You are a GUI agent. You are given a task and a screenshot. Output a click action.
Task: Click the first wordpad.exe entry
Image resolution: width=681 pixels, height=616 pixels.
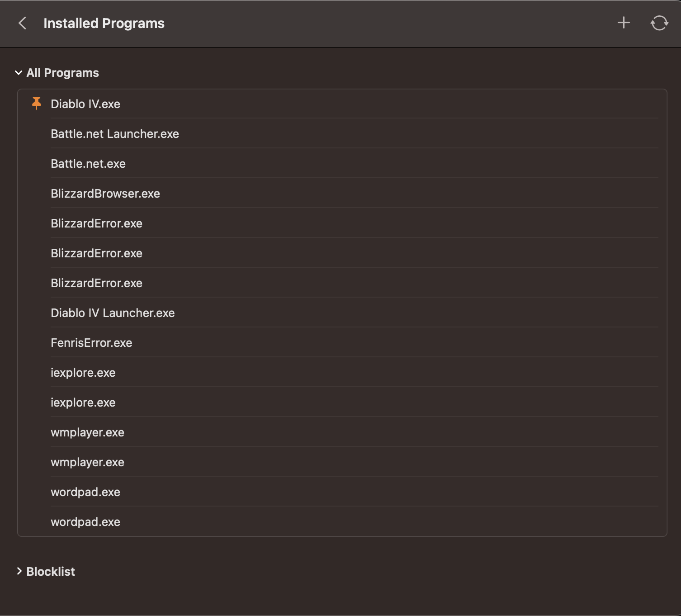pos(85,492)
